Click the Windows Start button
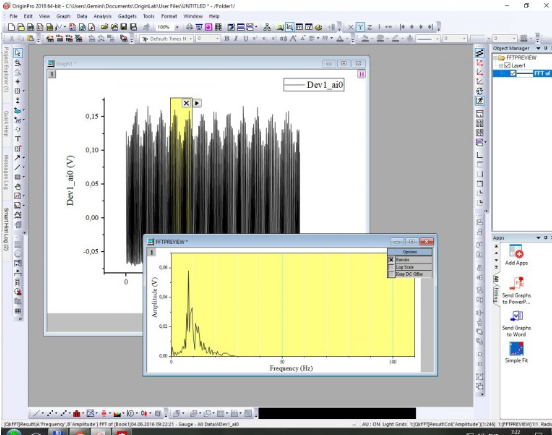552x435 pixels. coord(13,432)
